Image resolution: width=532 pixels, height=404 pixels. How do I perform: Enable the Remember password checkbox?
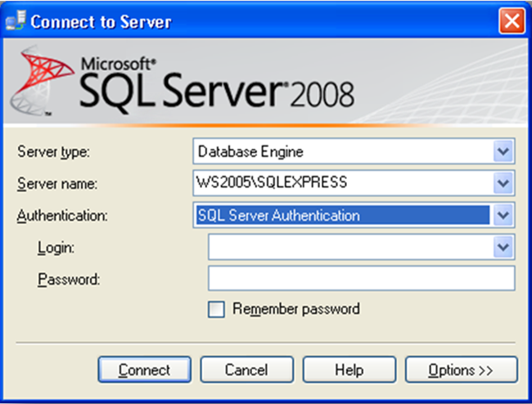[x=216, y=310]
